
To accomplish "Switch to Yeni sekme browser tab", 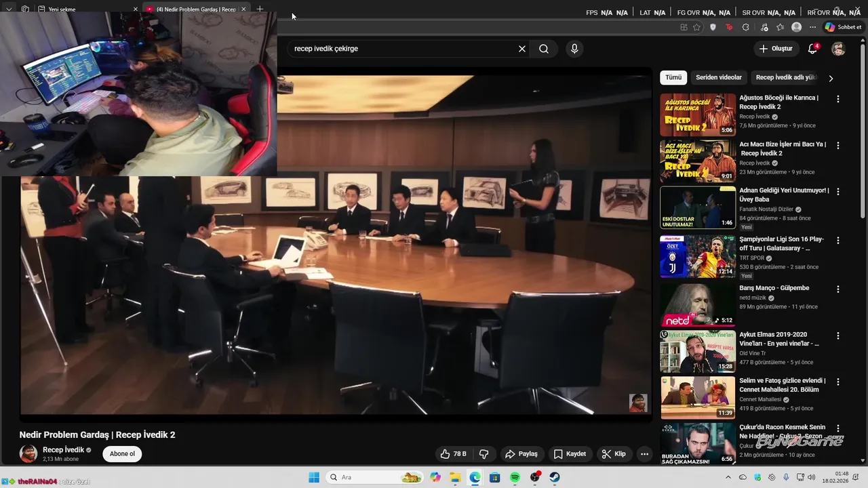I will click(88, 9).
